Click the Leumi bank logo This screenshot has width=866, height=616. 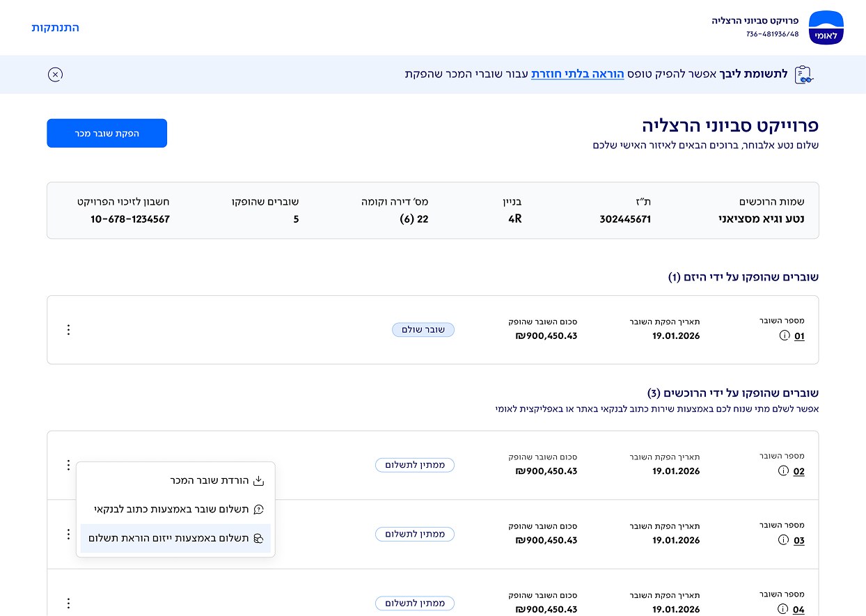(826, 28)
